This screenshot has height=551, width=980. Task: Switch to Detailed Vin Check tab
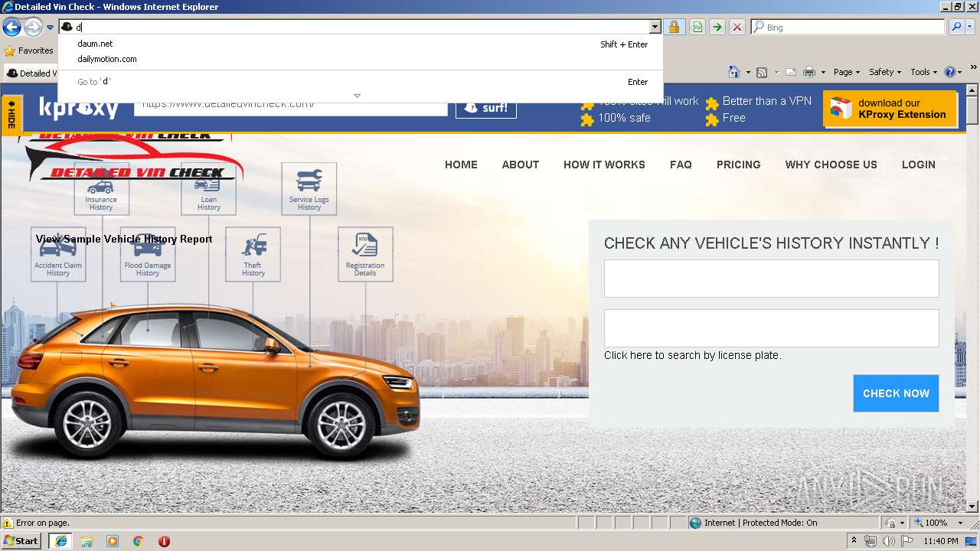[x=32, y=73]
